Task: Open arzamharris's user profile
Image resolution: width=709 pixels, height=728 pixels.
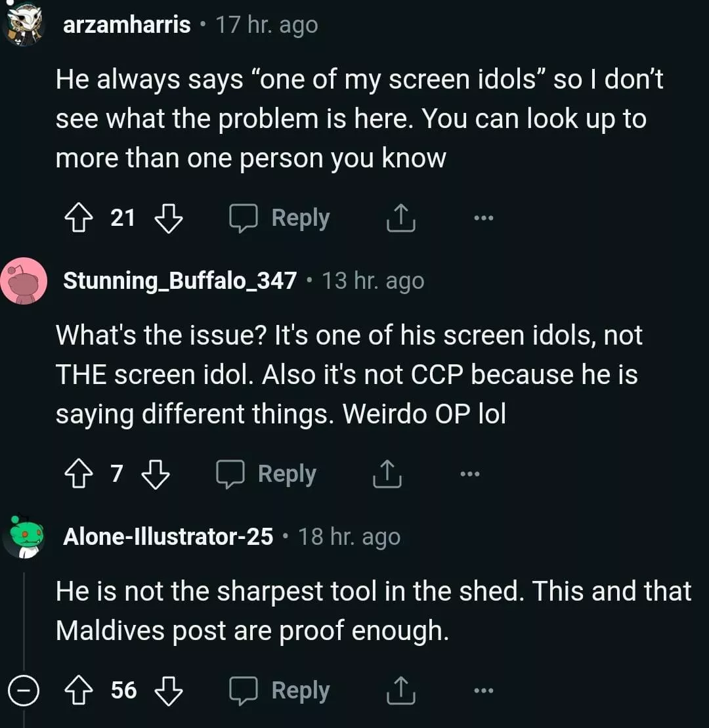Action: coord(127,25)
